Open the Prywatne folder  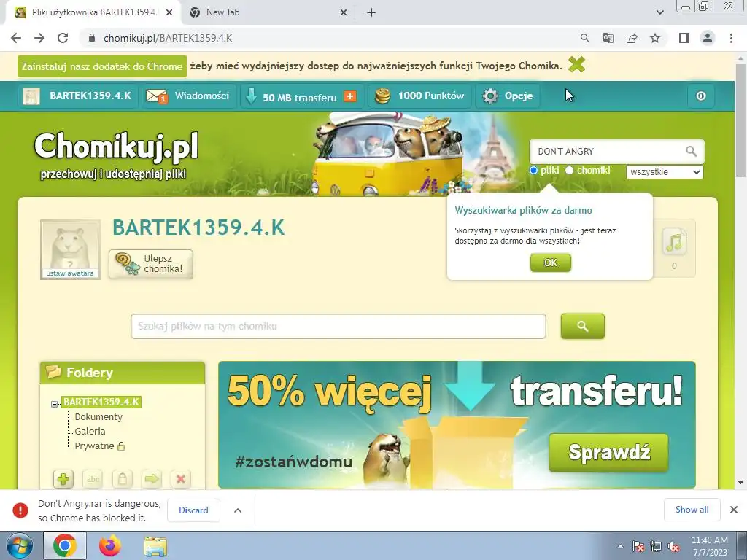click(x=94, y=446)
